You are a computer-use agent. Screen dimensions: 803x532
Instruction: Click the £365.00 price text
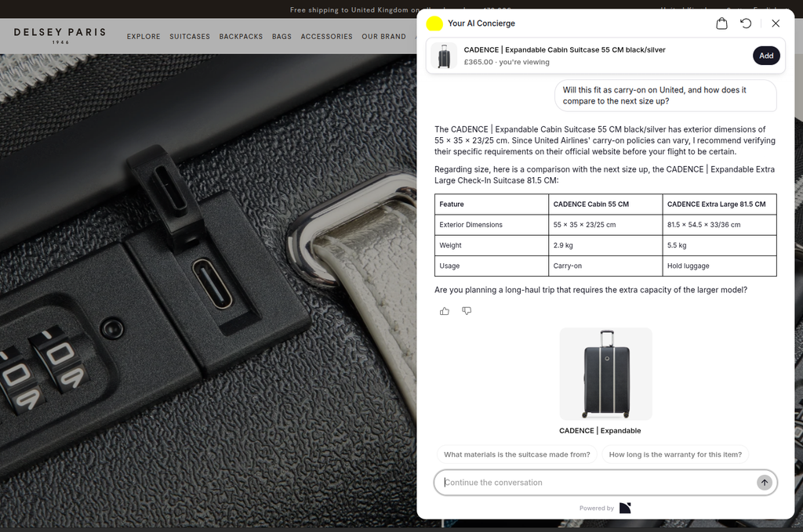coord(478,62)
